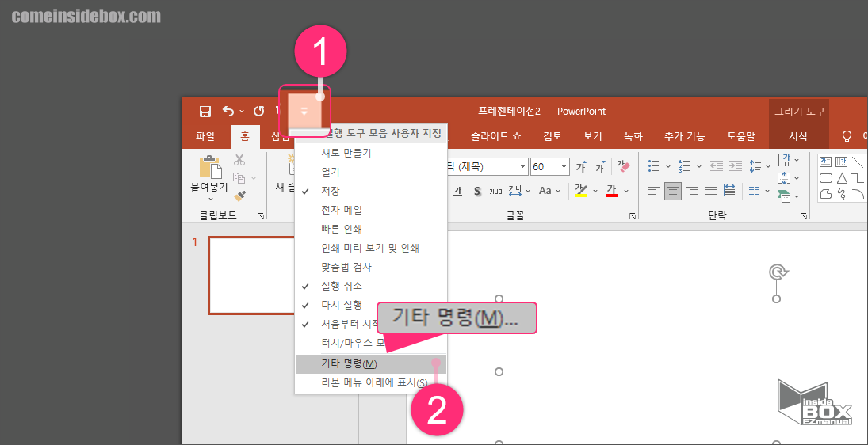Click the Undo arrow in the title bar
The height and width of the screenshot is (445, 868).
(228, 111)
